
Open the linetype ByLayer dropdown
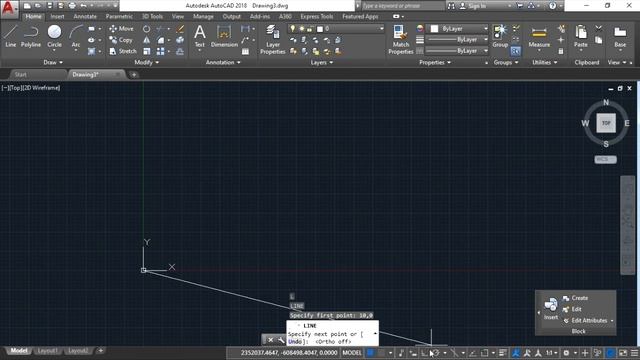[457, 51]
